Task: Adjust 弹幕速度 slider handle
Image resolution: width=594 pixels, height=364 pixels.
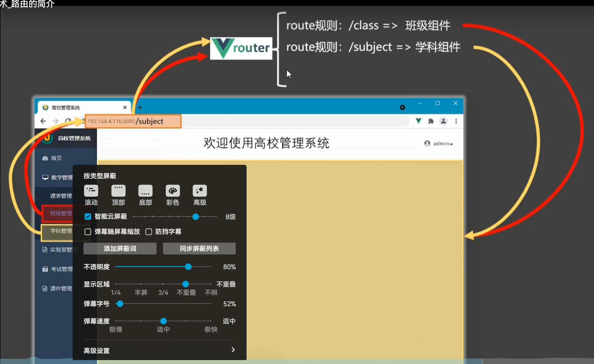Action: 164,321
